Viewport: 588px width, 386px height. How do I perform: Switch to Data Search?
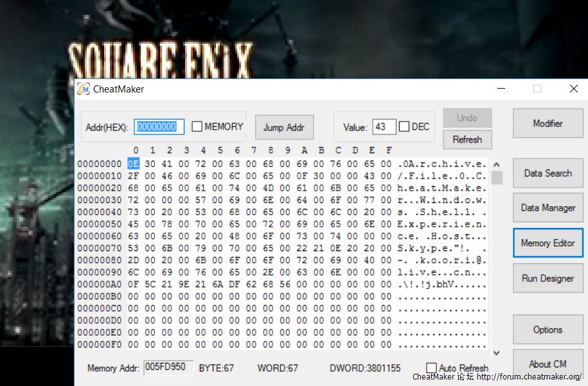(548, 173)
